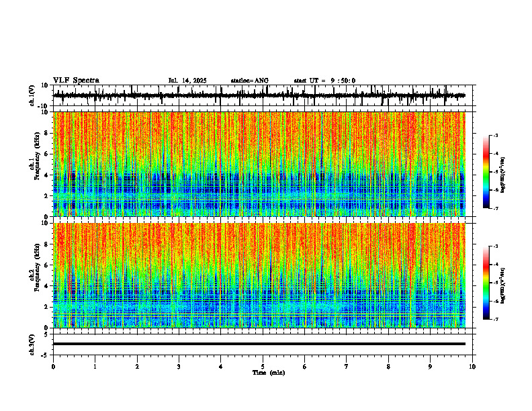The image size is (532, 411).
Task: Click time axis tick label "1"
Action: pyautogui.click(x=95, y=367)
